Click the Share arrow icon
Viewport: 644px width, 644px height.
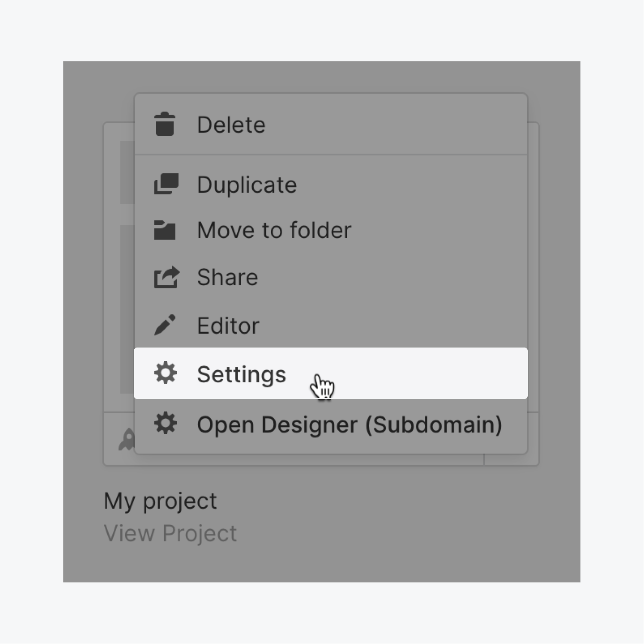[166, 277]
